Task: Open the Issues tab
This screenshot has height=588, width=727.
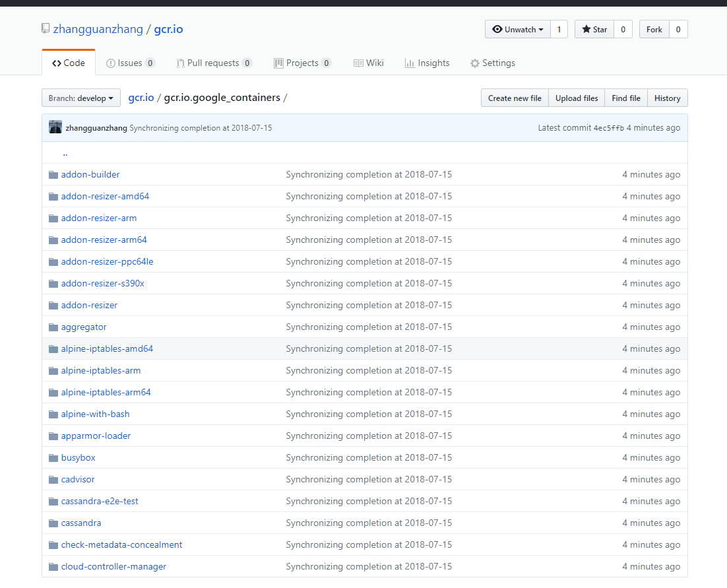Action: pyautogui.click(x=130, y=63)
